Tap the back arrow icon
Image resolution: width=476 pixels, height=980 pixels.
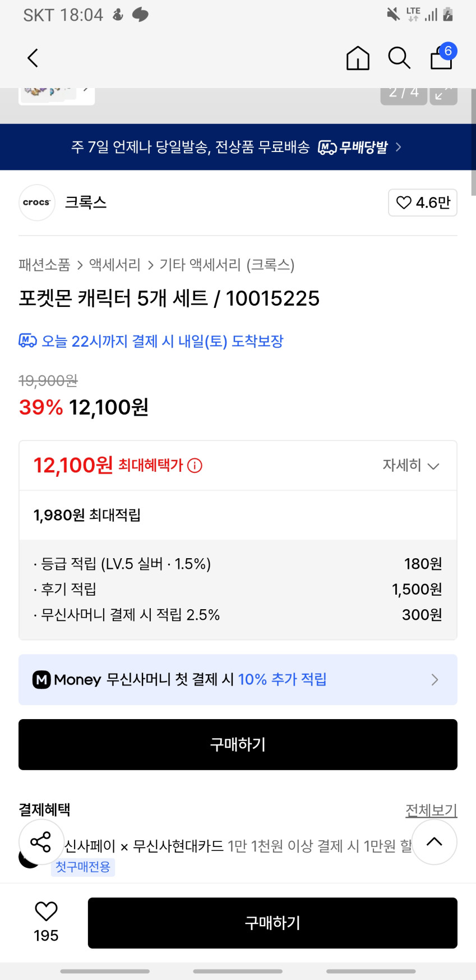33,58
